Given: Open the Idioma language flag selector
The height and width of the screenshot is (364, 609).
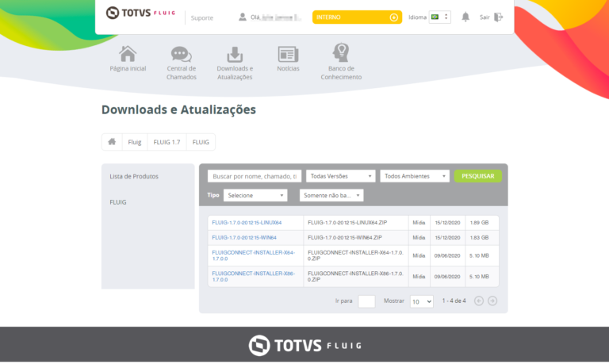Looking at the screenshot, I should tap(439, 17).
